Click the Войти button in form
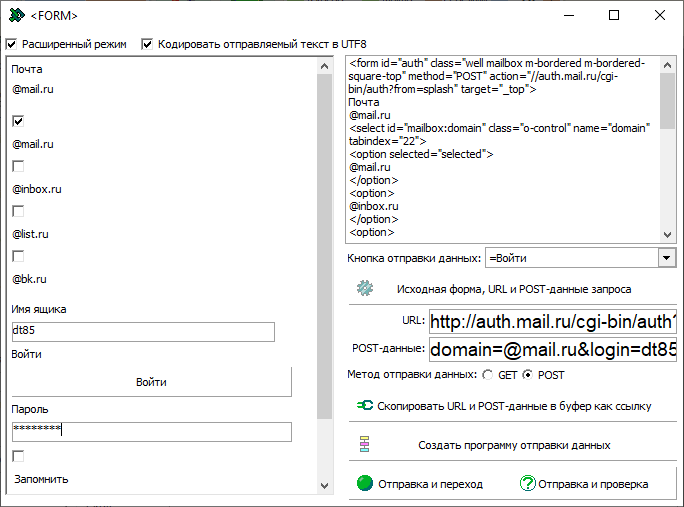 [151, 382]
